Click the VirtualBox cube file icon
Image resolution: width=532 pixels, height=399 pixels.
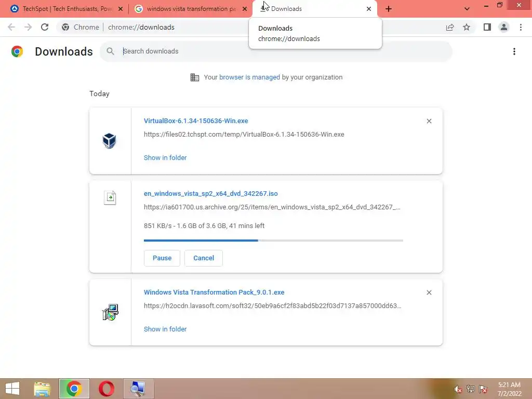click(109, 140)
